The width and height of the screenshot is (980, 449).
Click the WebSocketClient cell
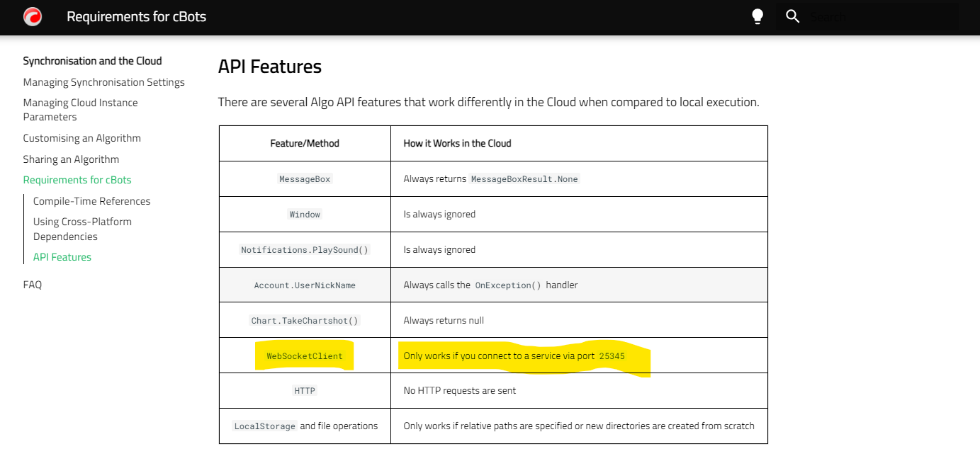click(x=305, y=356)
